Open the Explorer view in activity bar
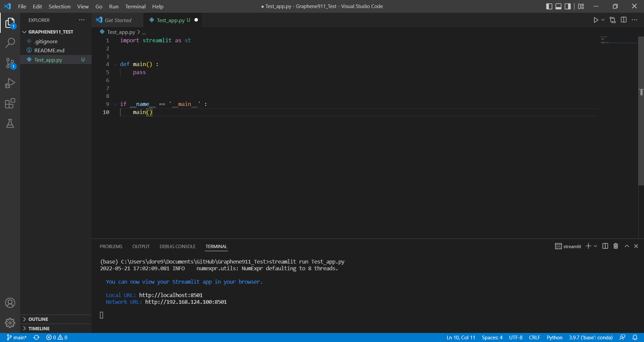The image size is (644, 342). (10, 23)
